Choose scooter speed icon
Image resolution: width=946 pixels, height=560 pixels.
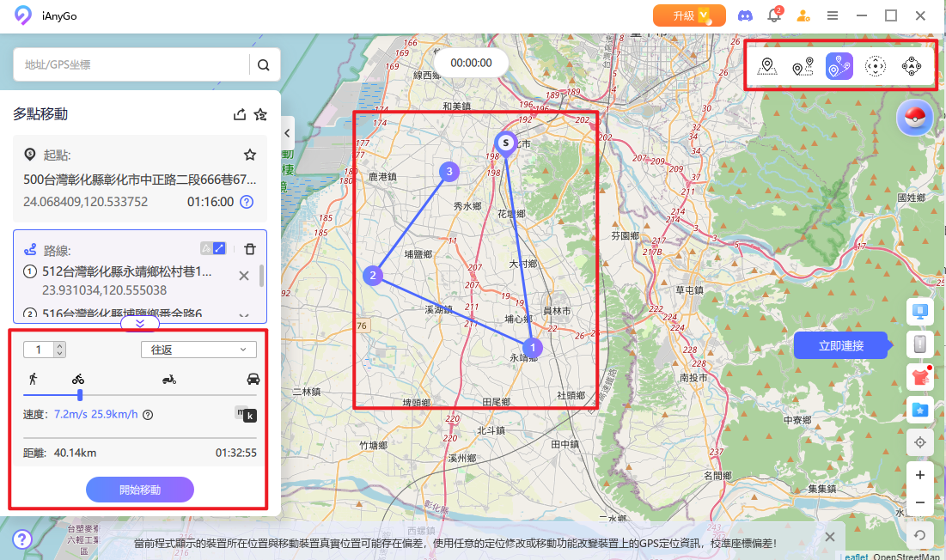169,379
